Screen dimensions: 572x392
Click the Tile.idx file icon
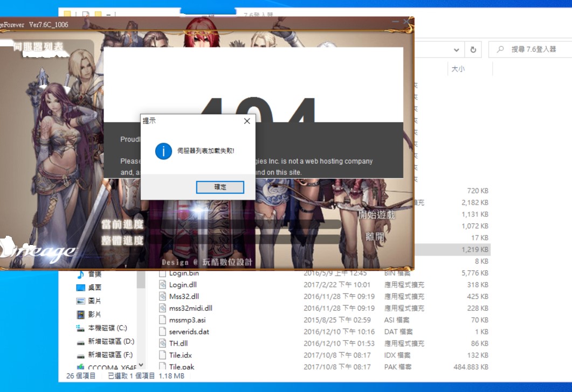163,355
